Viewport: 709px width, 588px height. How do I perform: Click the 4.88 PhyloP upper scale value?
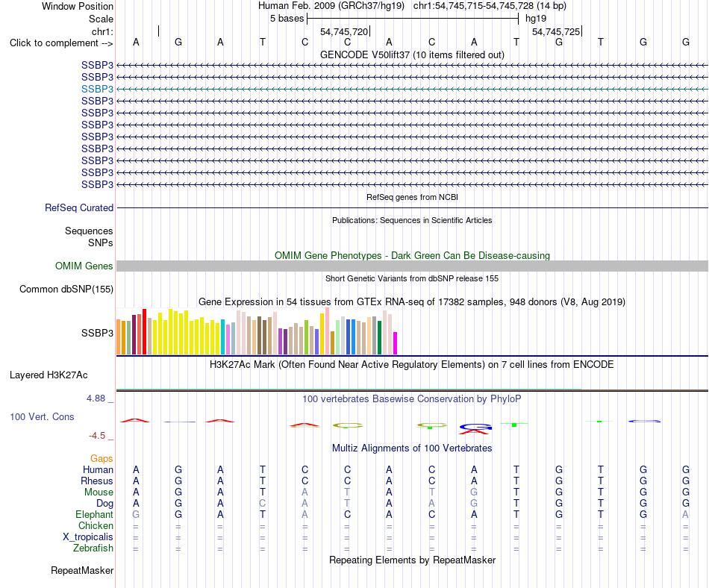click(x=96, y=398)
